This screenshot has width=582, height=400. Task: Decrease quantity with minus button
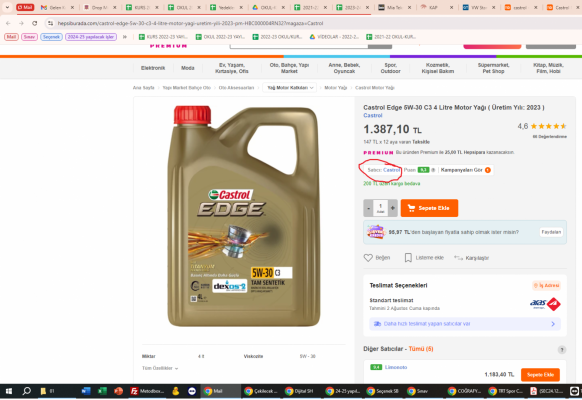(x=368, y=208)
